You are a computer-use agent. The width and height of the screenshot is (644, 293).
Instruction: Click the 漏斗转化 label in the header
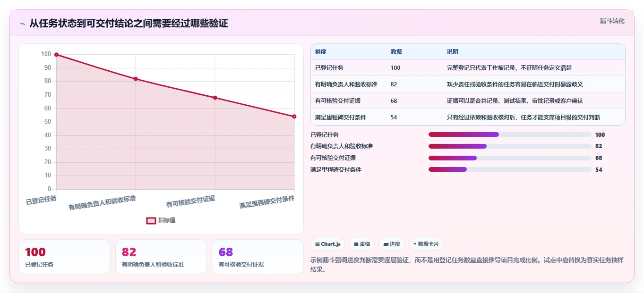click(x=612, y=21)
